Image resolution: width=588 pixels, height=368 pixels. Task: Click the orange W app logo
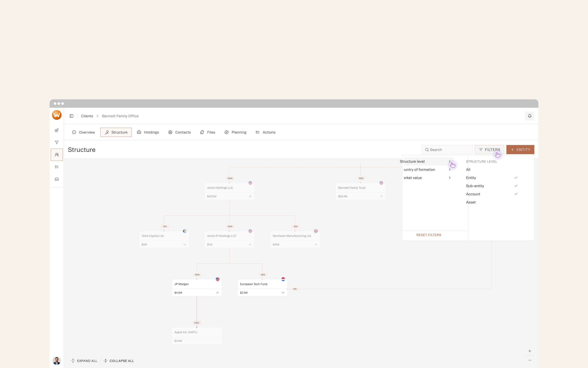[x=57, y=115]
